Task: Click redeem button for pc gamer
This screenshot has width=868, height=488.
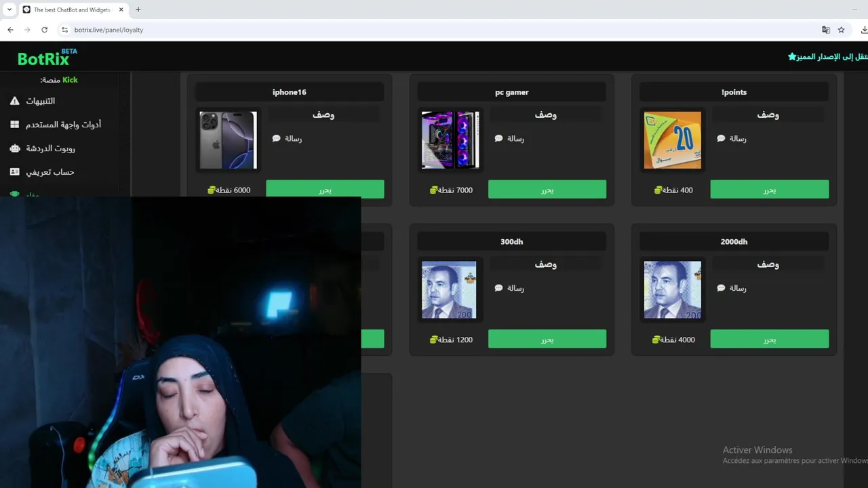Action: (x=547, y=189)
